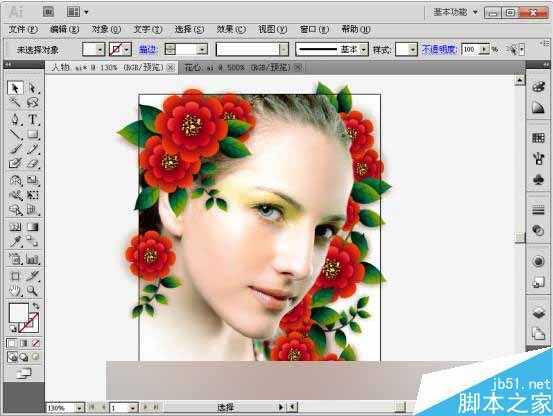This screenshot has width=553, height=416.
Task: Open the artboard number dropdown
Action: [133, 408]
